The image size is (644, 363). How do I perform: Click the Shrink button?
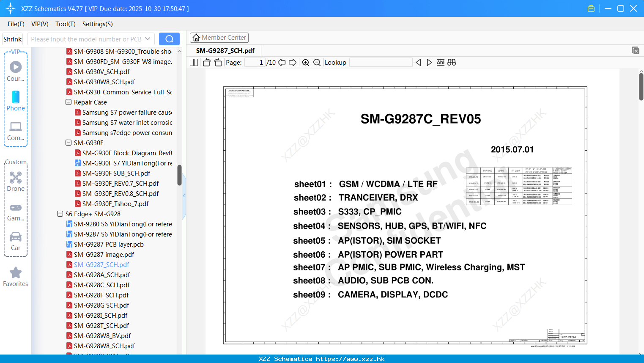[12, 38]
